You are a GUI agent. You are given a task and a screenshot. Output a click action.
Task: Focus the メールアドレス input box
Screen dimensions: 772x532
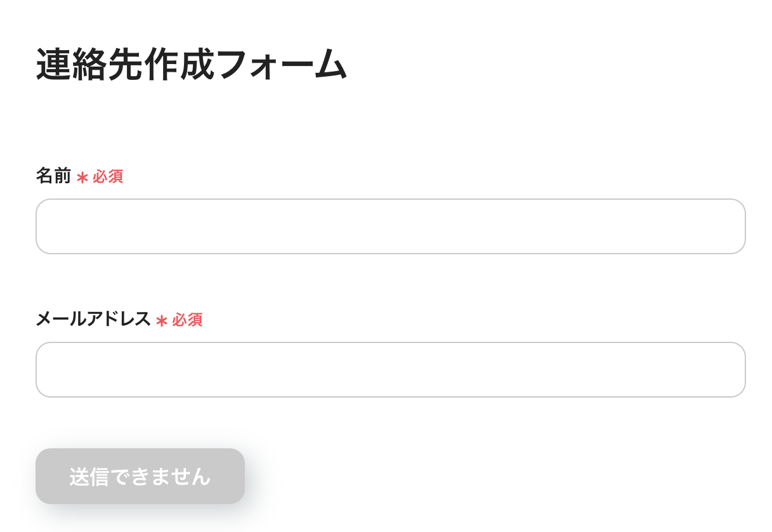[390, 370]
